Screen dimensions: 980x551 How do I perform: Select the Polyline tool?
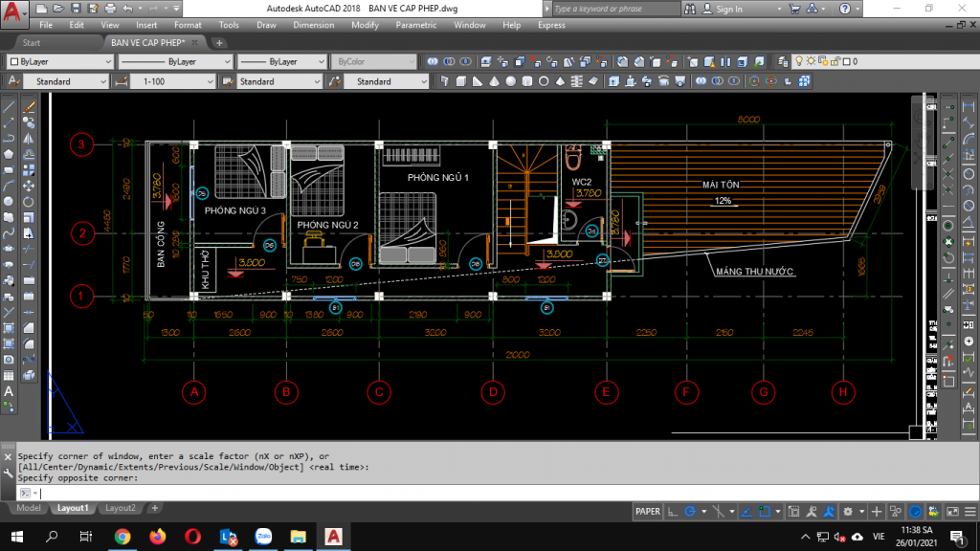click(9, 139)
